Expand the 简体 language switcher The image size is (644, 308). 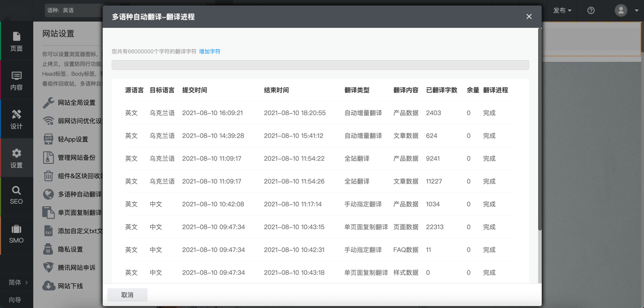tap(18, 282)
